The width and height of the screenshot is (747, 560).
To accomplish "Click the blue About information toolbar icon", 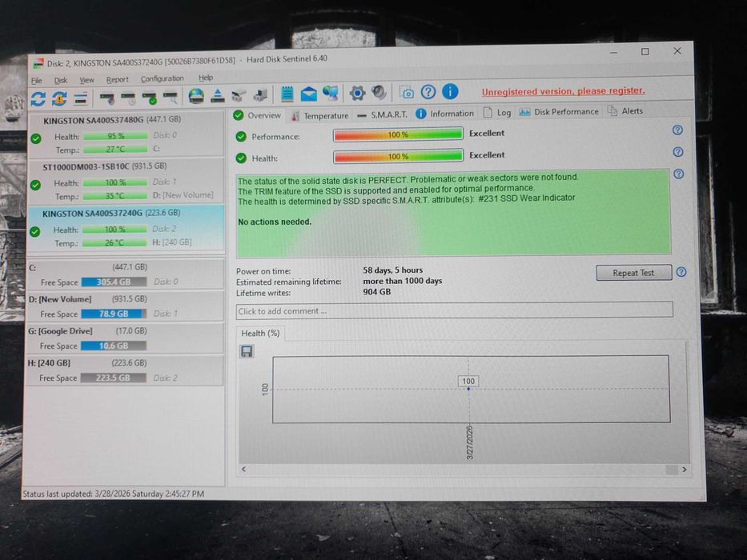I will coord(450,91).
